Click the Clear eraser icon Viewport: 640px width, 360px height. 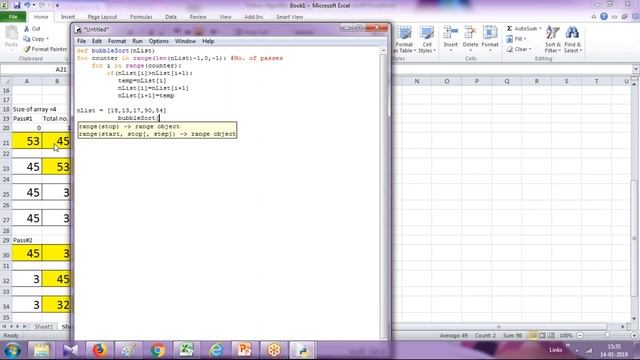[509, 49]
